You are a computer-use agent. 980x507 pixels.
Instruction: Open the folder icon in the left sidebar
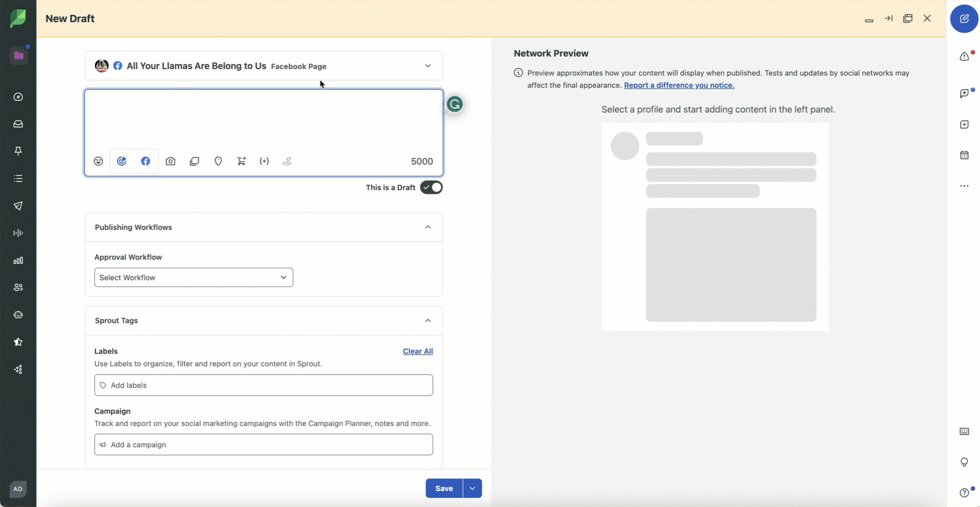click(x=19, y=55)
